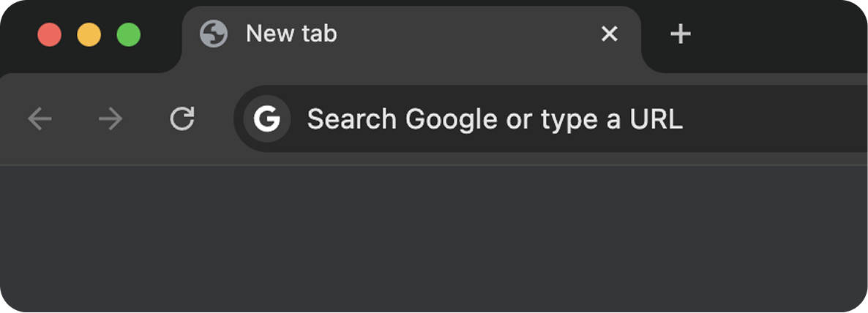Click the empty address bar area right of the URL text
868x313 pixels.
tap(776, 118)
